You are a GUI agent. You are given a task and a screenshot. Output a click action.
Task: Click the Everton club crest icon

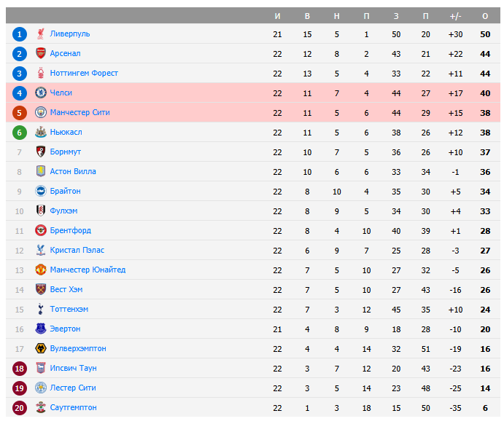click(41, 329)
